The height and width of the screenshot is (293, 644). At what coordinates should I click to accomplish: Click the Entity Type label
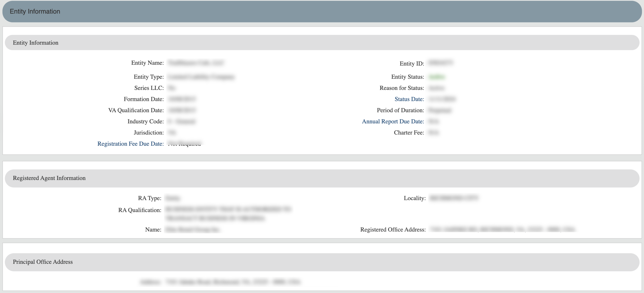coord(149,77)
